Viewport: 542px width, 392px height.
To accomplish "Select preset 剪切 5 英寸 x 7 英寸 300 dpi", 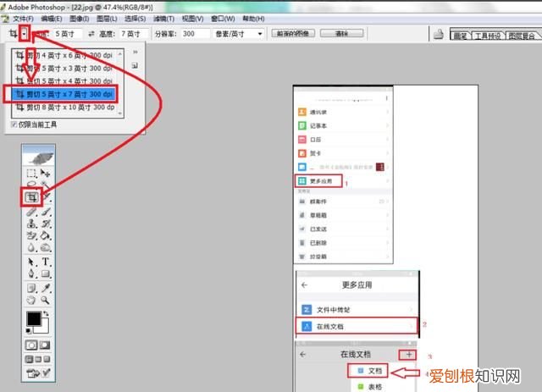I will 64,94.
